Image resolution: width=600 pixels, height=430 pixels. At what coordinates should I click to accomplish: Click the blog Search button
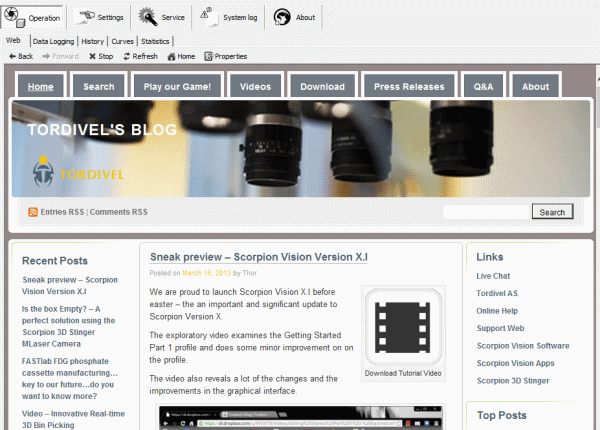tap(552, 212)
